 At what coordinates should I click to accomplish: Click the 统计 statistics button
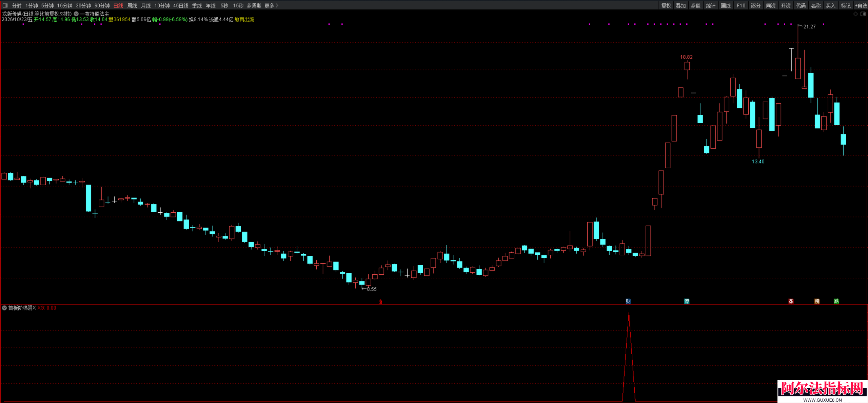[711, 5]
